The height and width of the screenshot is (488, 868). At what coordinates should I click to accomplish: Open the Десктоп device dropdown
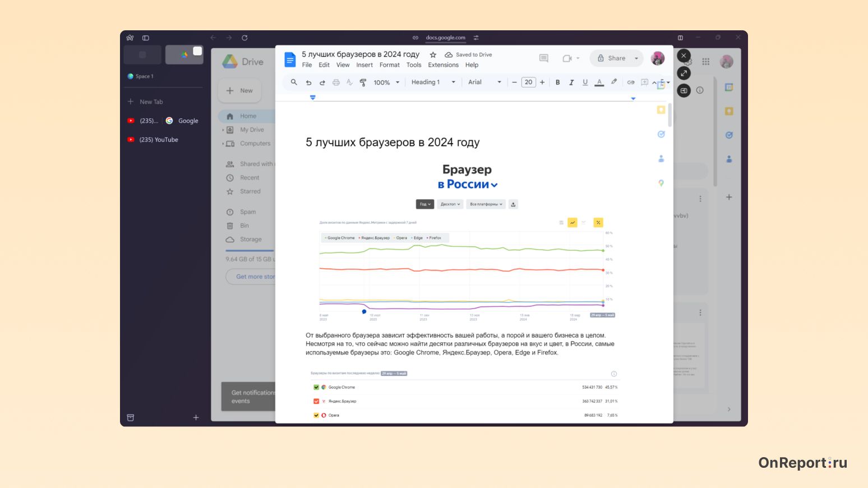(450, 204)
